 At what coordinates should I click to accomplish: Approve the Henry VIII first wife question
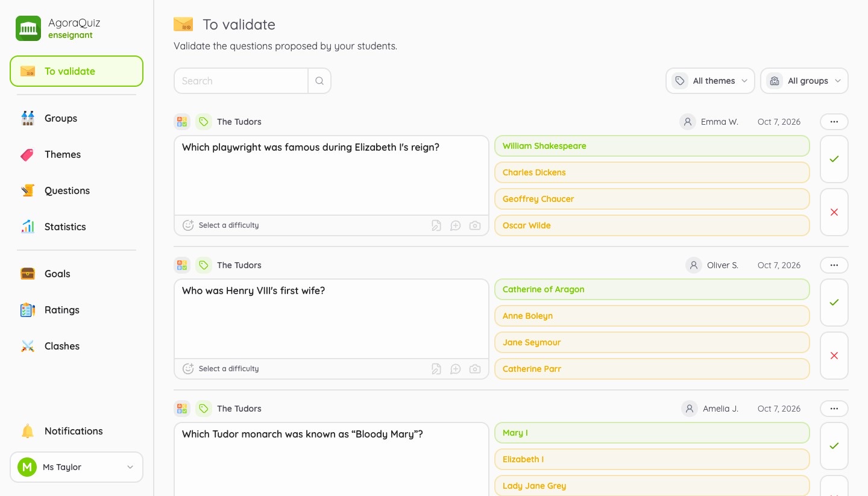pyautogui.click(x=834, y=303)
